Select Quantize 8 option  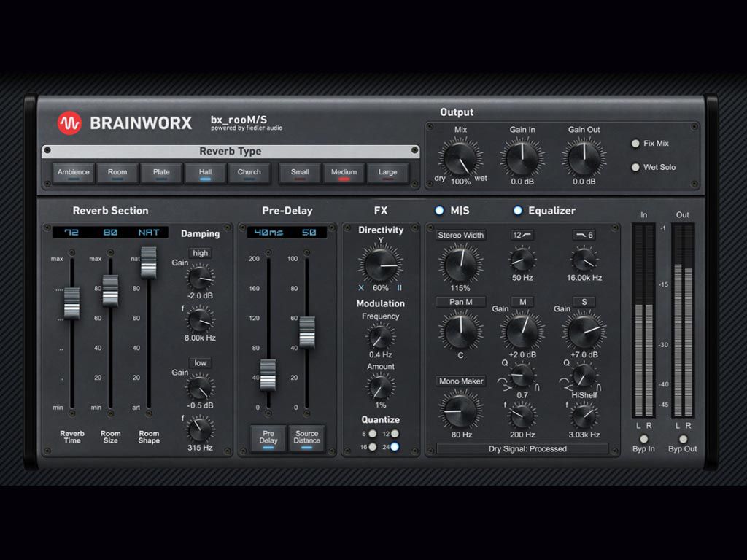(x=373, y=434)
